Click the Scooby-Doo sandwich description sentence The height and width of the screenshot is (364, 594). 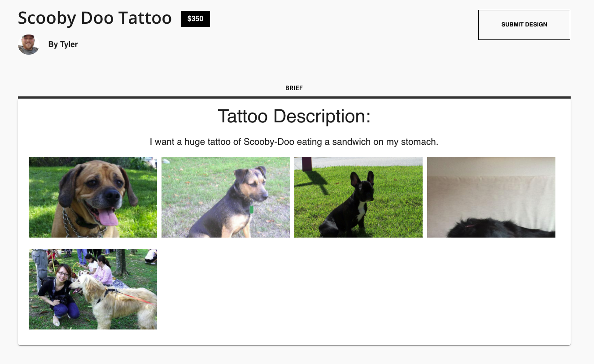[x=294, y=142]
